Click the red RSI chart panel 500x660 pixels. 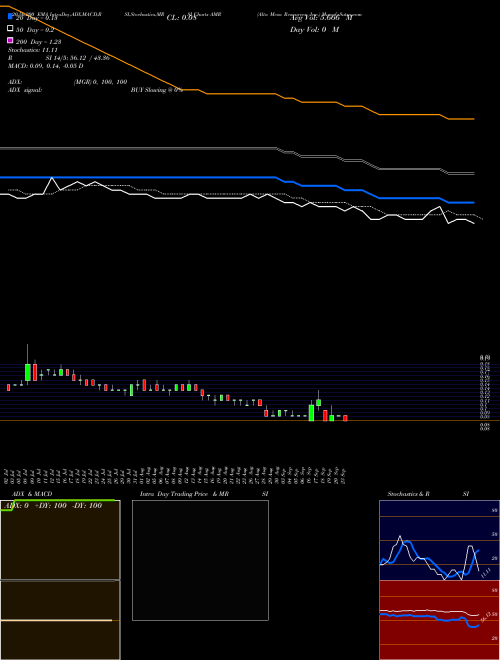coord(439,620)
